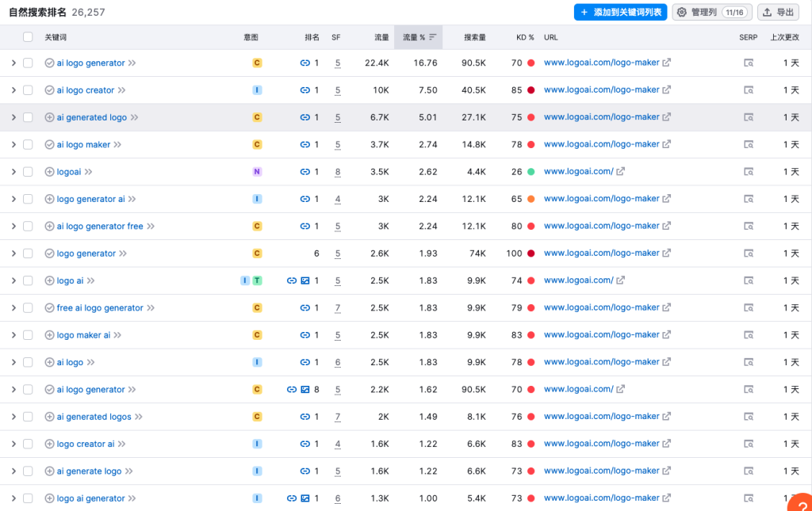Open external link icon for ai logo creator URL
The width and height of the screenshot is (812, 511).
pyautogui.click(x=666, y=90)
